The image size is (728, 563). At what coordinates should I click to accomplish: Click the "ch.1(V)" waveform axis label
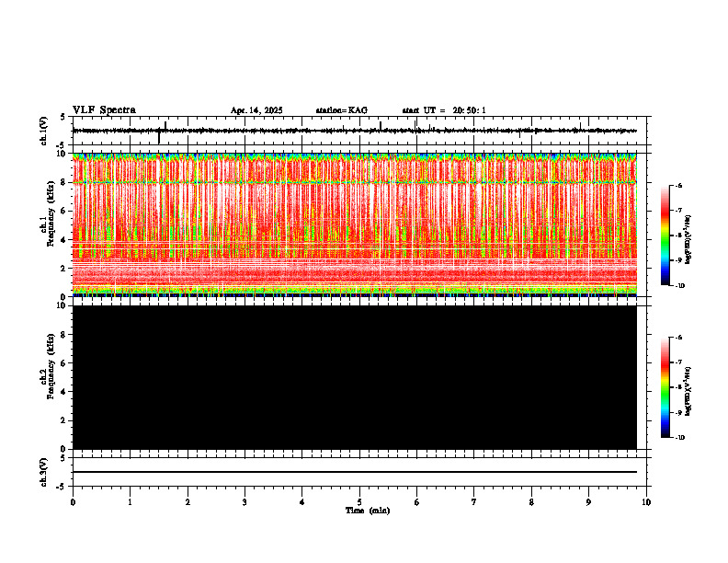click(44, 131)
